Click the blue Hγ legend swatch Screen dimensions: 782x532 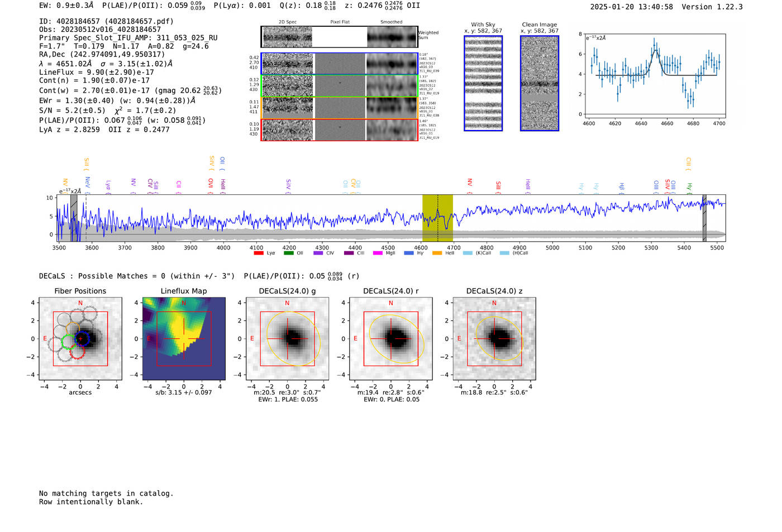(x=409, y=253)
